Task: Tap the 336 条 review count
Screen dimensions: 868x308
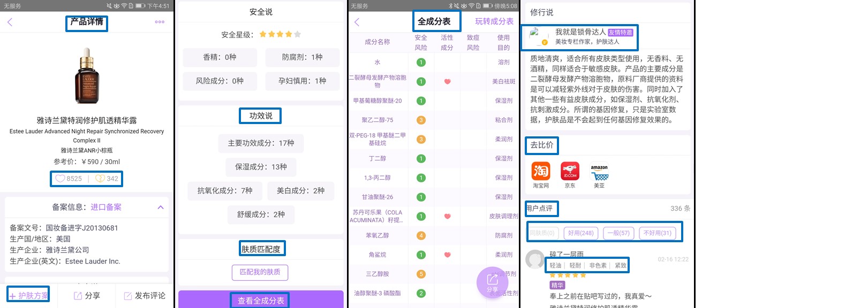Action: coord(680,209)
